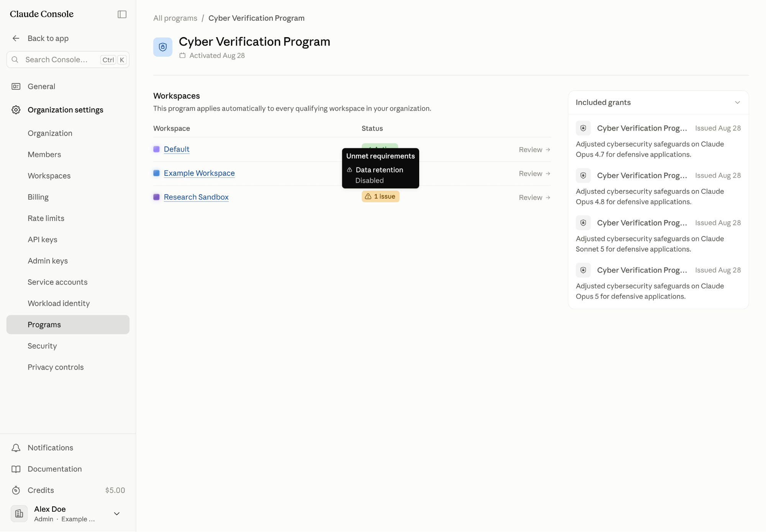Click Review for Example Workspace
This screenshot has width=766, height=532.
(x=535, y=174)
